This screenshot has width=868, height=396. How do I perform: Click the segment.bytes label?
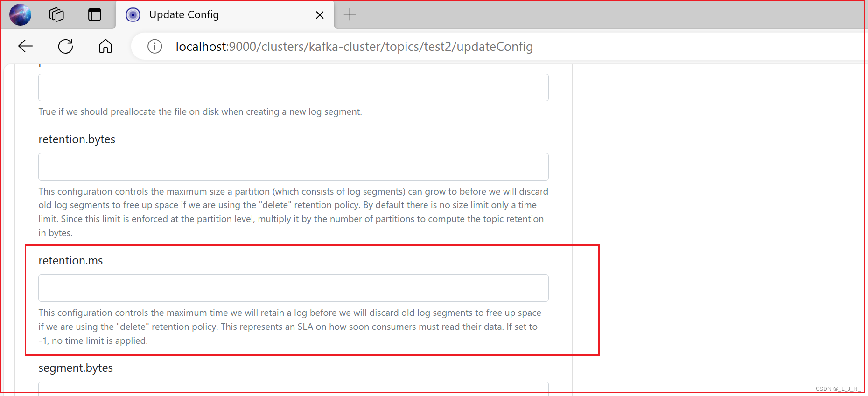tap(76, 368)
